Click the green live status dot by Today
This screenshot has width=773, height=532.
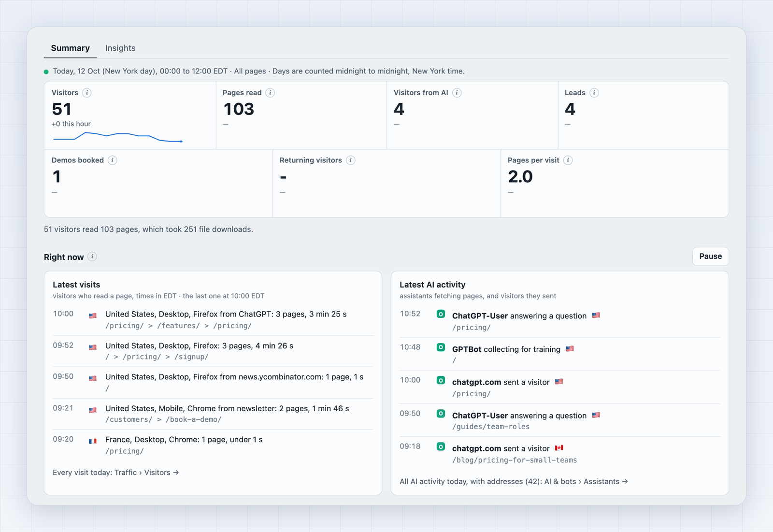46,72
